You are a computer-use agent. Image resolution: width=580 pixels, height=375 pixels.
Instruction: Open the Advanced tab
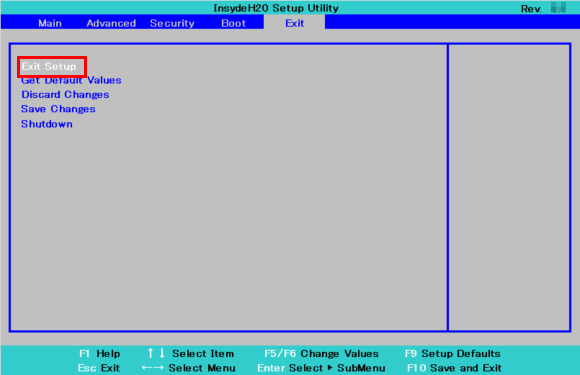point(111,23)
